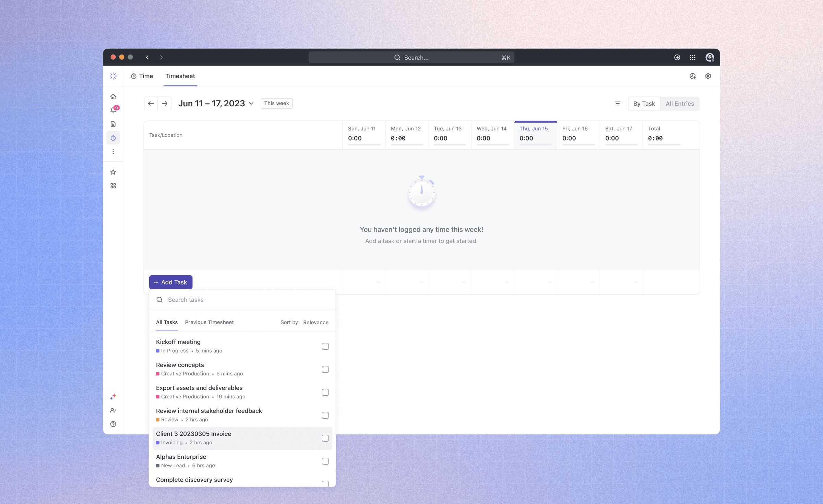823x504 pixels.
Task: Click the add time entry clock icon
Action: click(693, 76)
